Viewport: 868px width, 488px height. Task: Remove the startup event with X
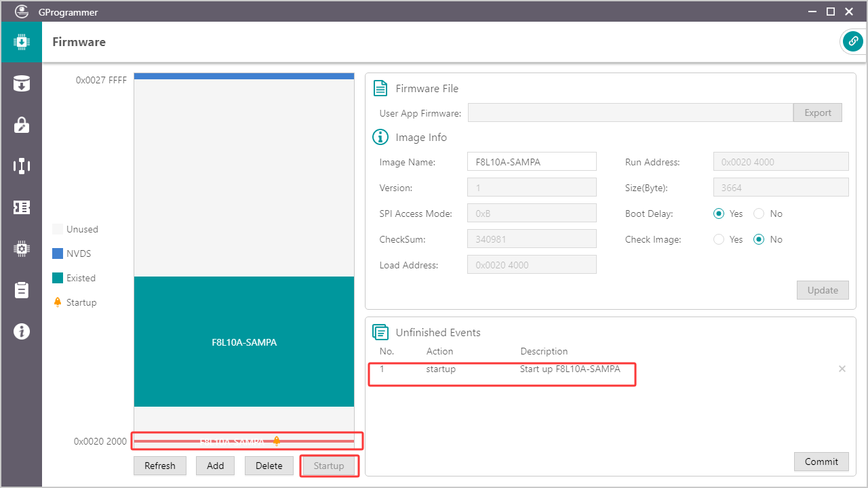point(842,369)
